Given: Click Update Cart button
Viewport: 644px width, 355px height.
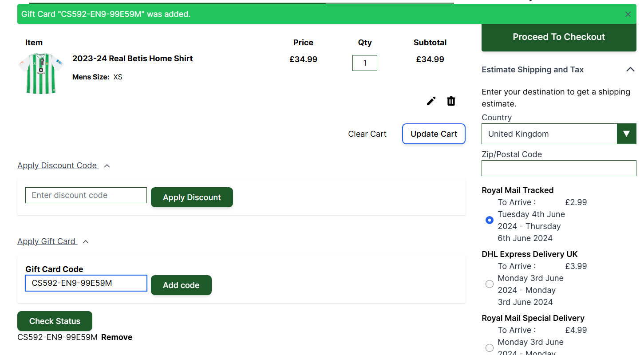Looking at the screenshot, I should tap(434, 134).
